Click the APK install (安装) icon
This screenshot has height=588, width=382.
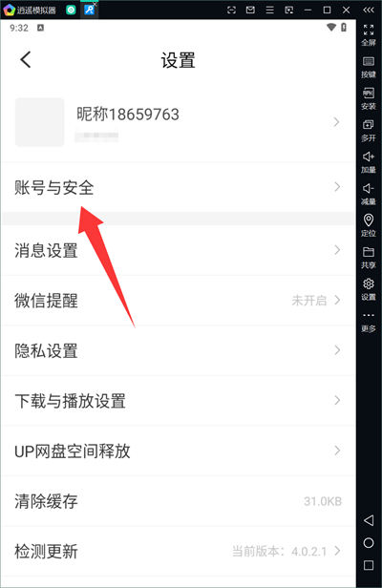coord(369,98)
